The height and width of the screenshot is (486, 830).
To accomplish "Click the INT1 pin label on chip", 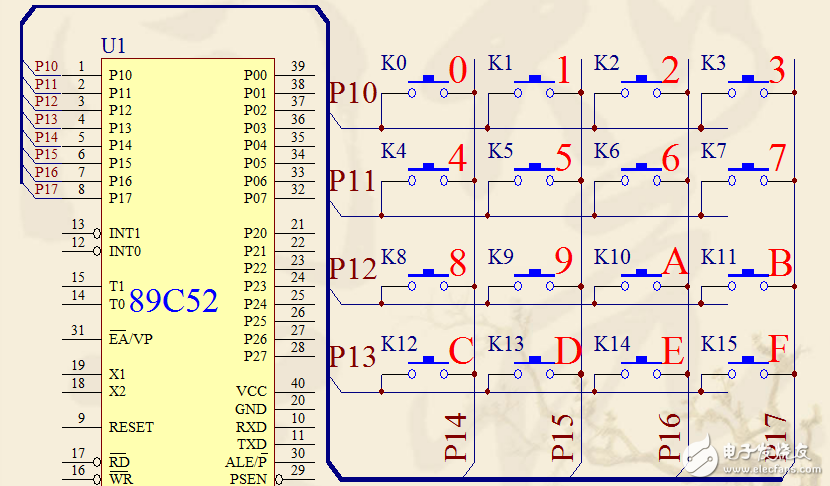I will point(125,233).
